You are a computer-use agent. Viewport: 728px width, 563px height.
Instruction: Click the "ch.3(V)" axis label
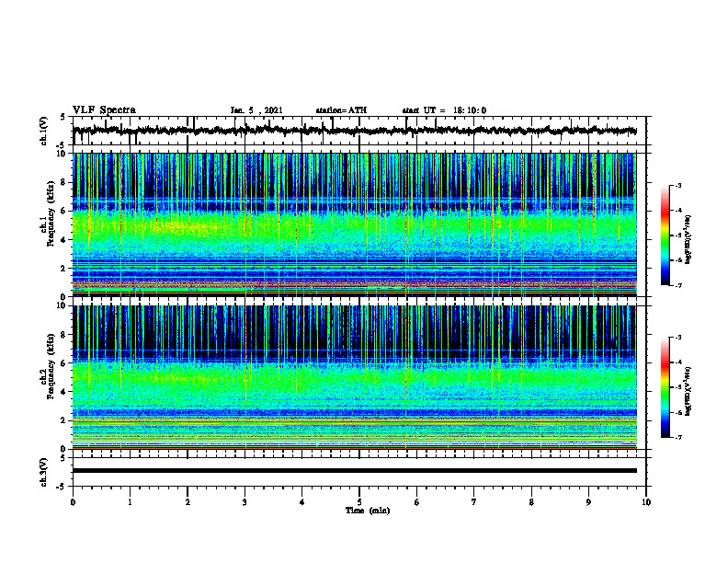coord(43,472)
